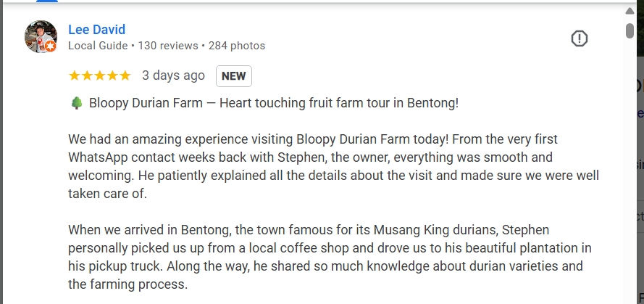Click the paragraph starting "When we arrived"
The image size is (644, 304).
pos(333,258)
